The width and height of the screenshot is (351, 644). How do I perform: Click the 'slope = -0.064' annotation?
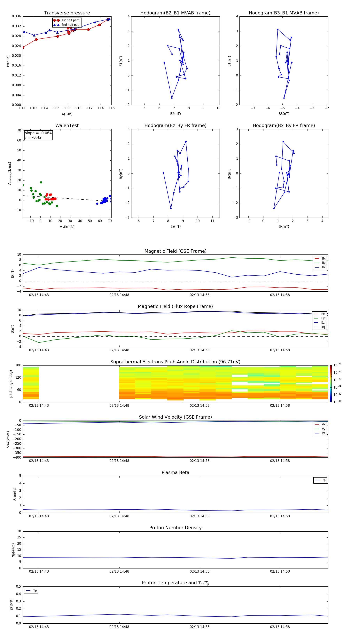point(38,133)
